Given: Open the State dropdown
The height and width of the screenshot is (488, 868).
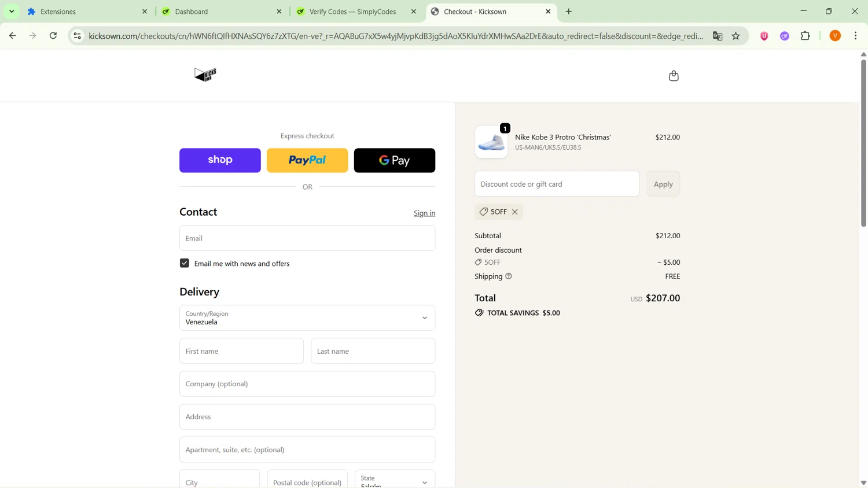Looking at the screenshot, I should [395, 479].
